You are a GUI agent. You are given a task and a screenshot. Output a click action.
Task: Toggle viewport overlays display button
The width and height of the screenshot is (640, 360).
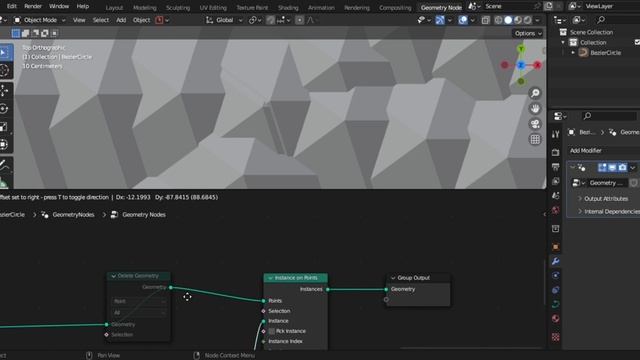[x=463, y=20]
